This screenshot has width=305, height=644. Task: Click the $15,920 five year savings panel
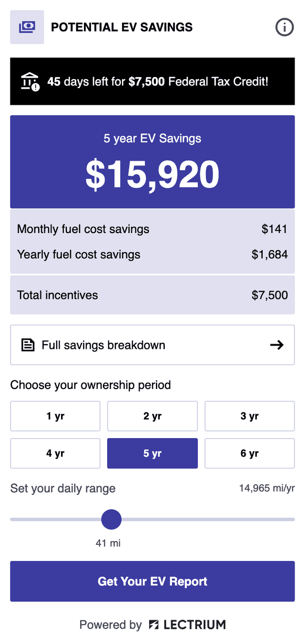152,162
